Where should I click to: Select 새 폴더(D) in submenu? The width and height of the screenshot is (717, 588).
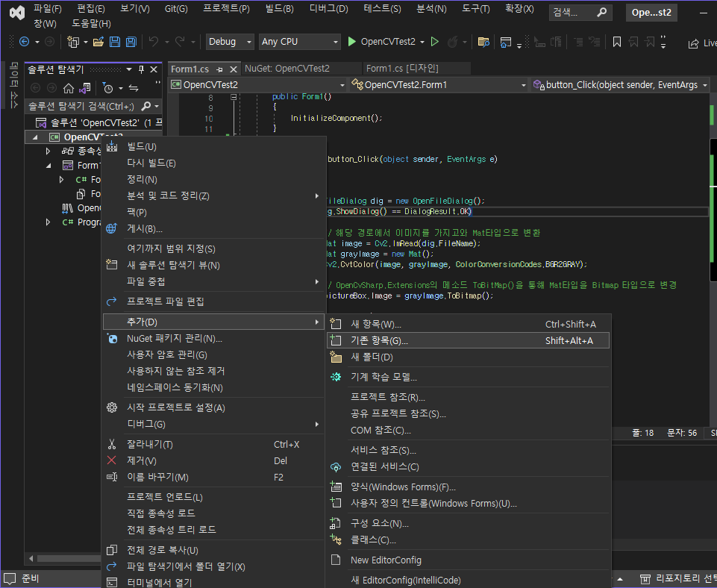(469, 357)
